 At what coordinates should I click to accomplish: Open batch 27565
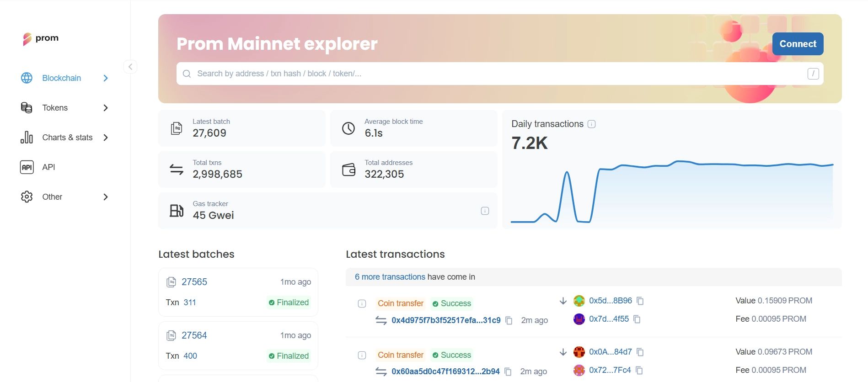(x=194, y=282)
